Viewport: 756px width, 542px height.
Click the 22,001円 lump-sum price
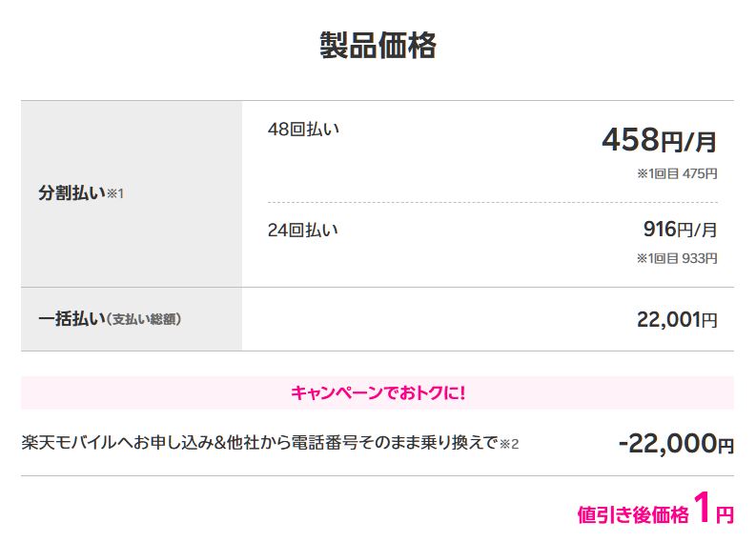677,320
